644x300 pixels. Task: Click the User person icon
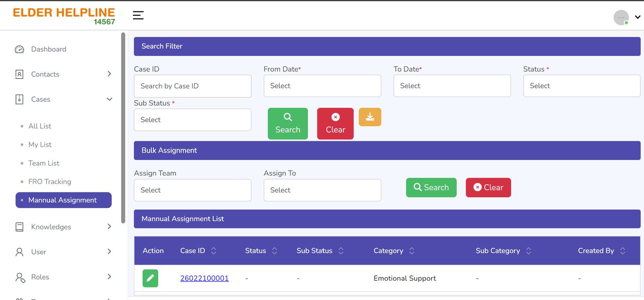tap(19, 252)
